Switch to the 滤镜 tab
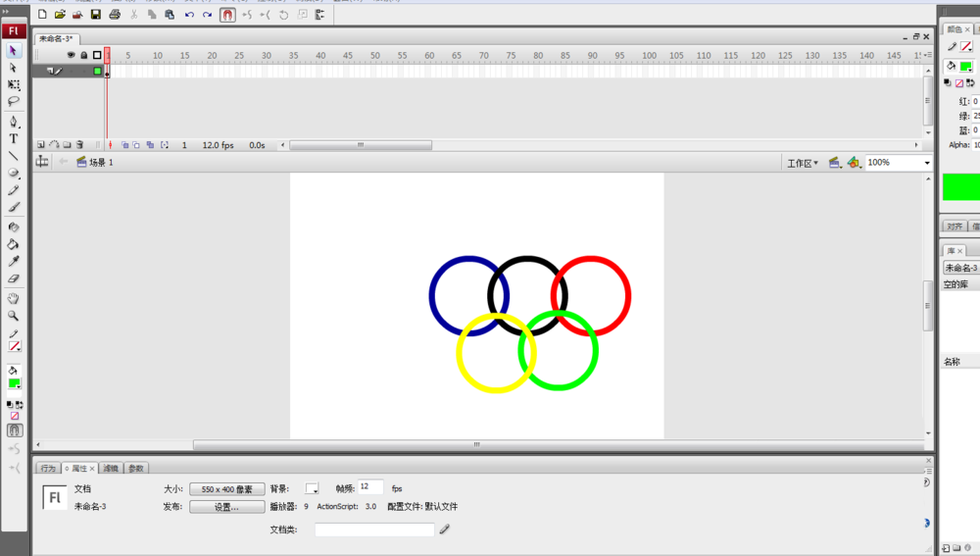Image resolution: width=980 pixels, height=556 pixels. [x=111, y=468]
